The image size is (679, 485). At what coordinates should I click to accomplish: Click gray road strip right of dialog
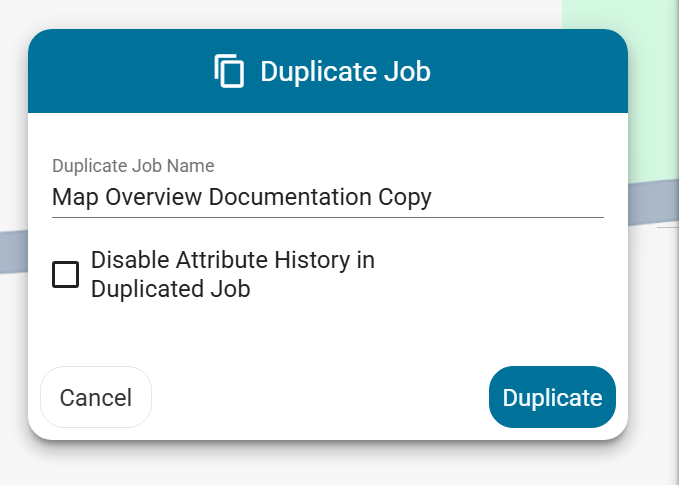point(653,202)
